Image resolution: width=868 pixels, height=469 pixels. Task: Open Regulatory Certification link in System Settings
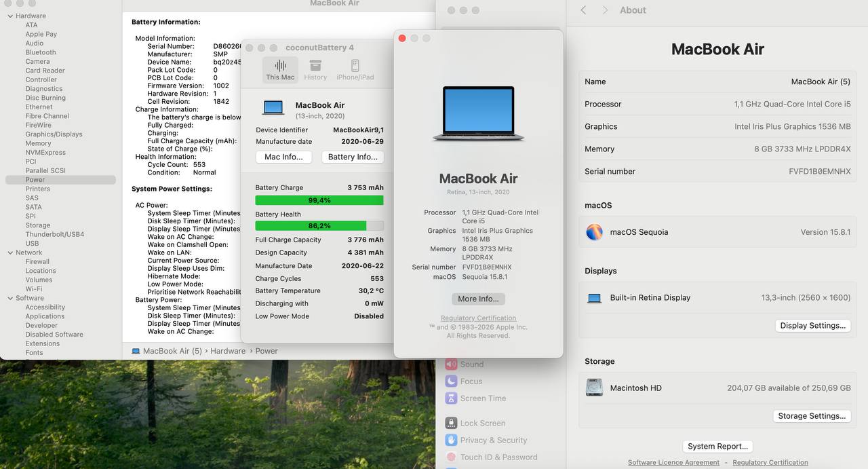click(770, 462)
